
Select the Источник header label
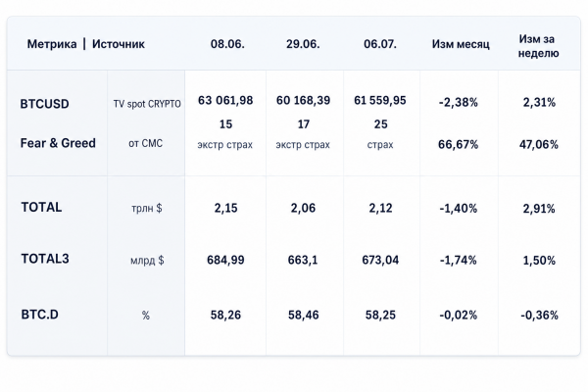tap(119, 44)
